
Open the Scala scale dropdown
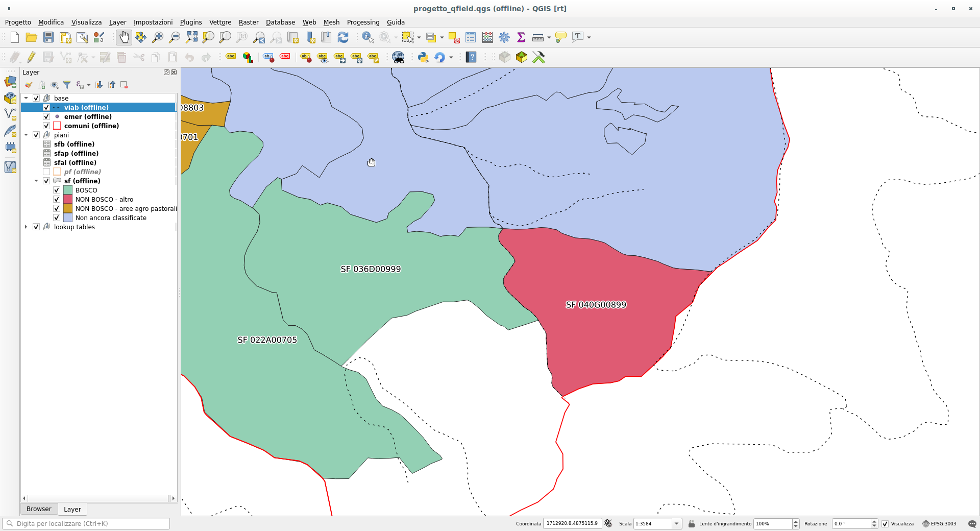[x=677, y=523]
